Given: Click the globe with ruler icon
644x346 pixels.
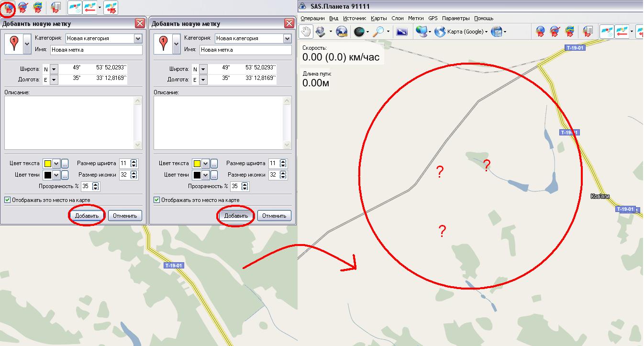Looking at the screenshot, I should (342, 32).
